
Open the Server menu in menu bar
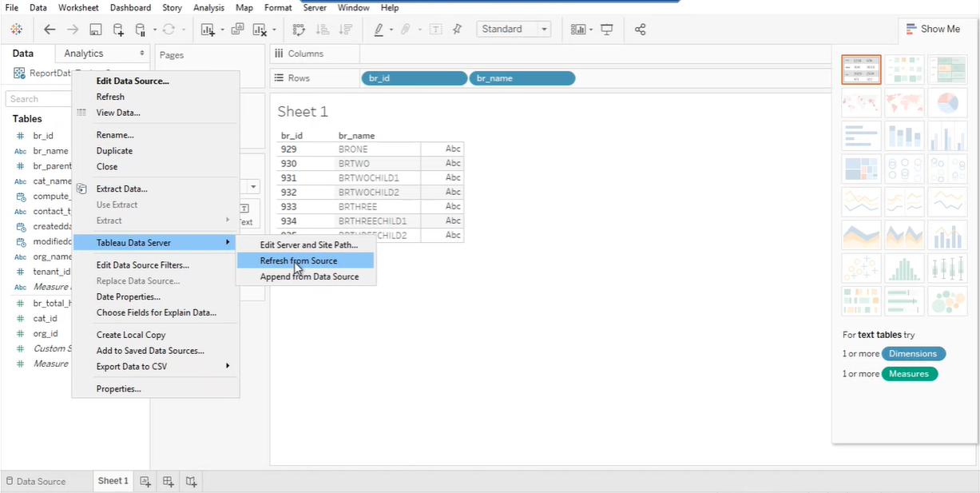(x=315, y=7)
